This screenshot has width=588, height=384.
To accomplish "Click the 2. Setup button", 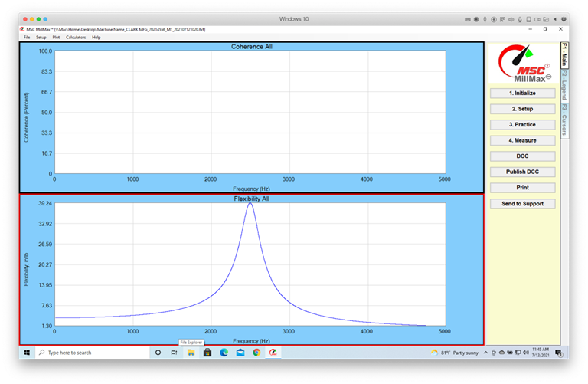I will (x=522, y=109).
